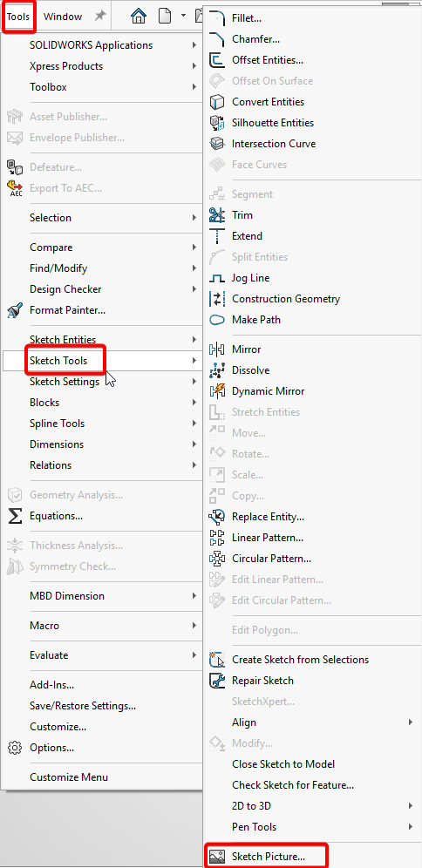
Task: Choose the Chamfer tool icon
Action: (x=217, y=39)
